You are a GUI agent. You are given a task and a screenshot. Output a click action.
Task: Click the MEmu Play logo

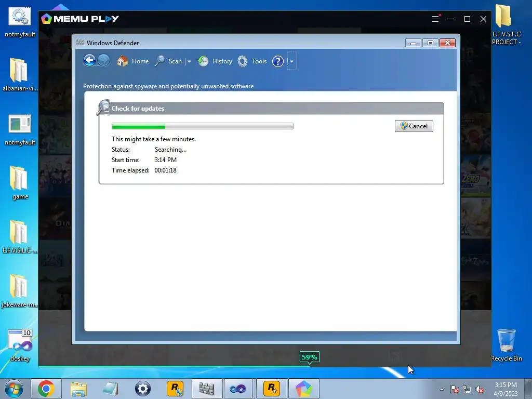[80, 19]
